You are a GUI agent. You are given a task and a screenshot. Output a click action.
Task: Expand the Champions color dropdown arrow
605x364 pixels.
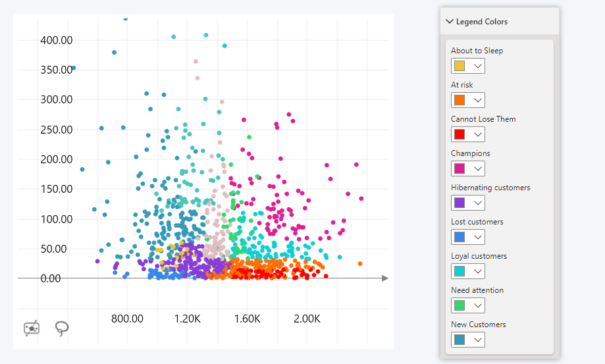tap(478, 169)
